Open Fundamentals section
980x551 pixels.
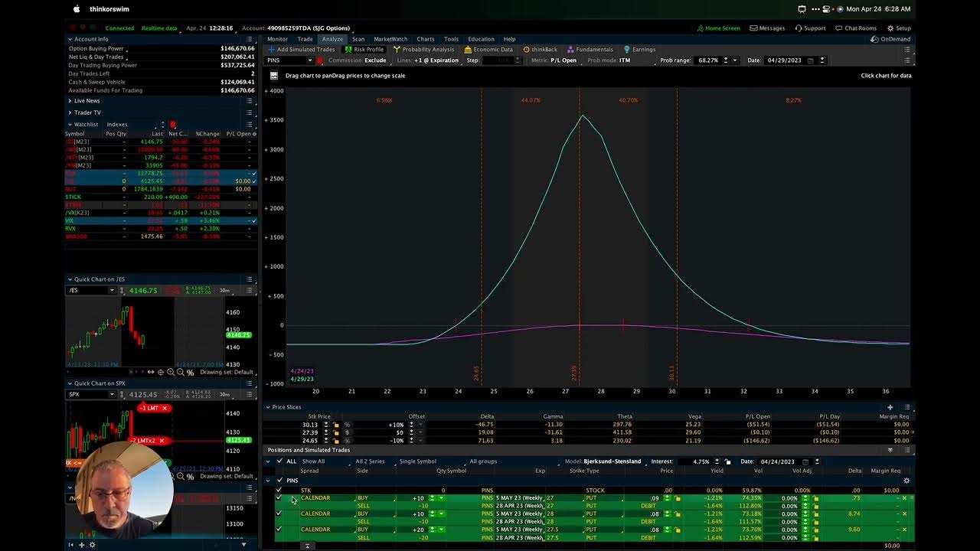(590, 50)
